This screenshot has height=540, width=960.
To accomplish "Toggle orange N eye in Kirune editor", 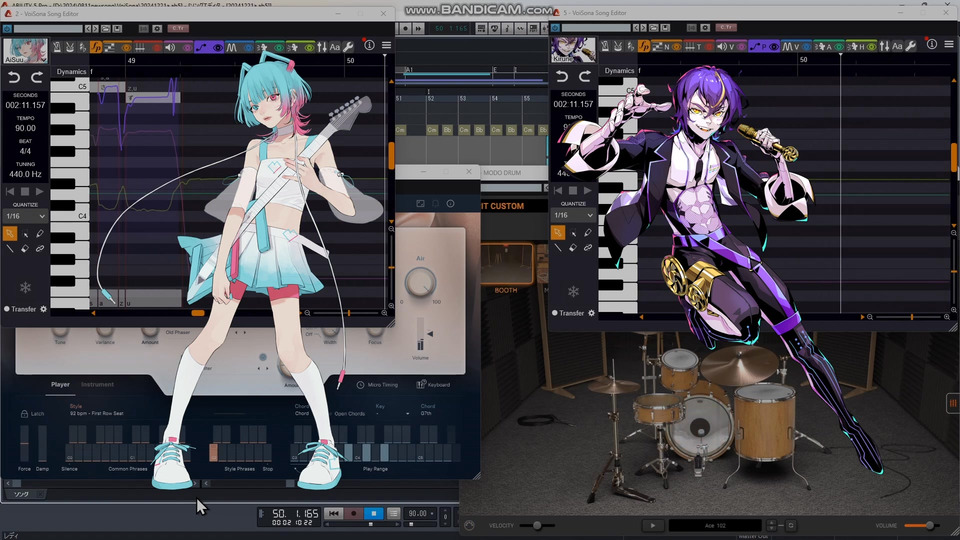I will [677, 47].
